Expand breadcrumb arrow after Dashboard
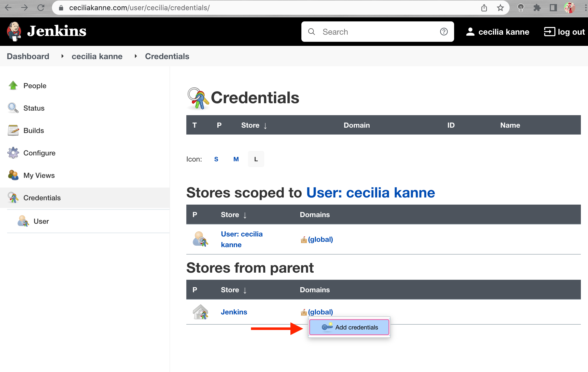Image resolution: width=588 pixels, height=372 pixels. (62, 56)
